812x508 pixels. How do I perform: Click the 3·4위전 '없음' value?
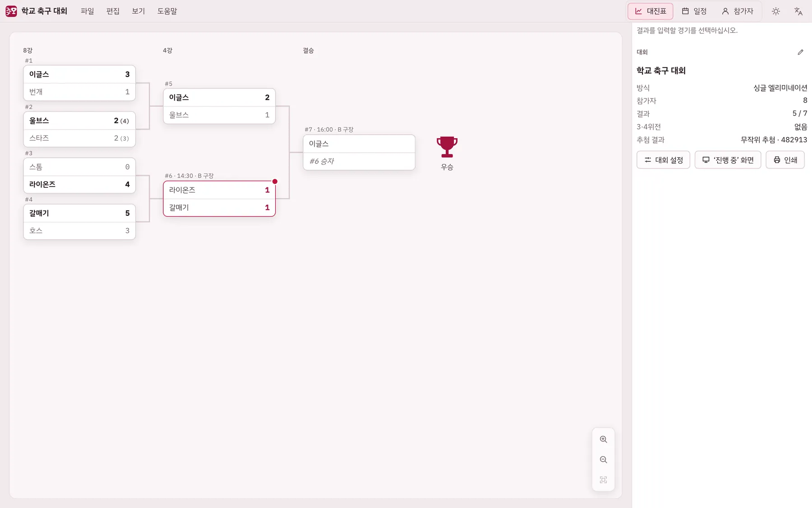pos(801,127)
